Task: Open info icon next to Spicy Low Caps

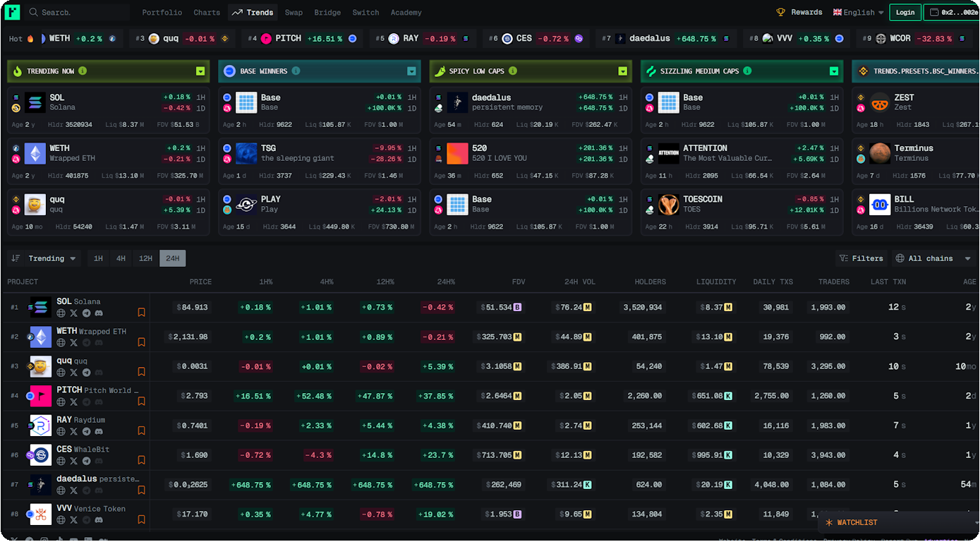Action: point(513,71)
